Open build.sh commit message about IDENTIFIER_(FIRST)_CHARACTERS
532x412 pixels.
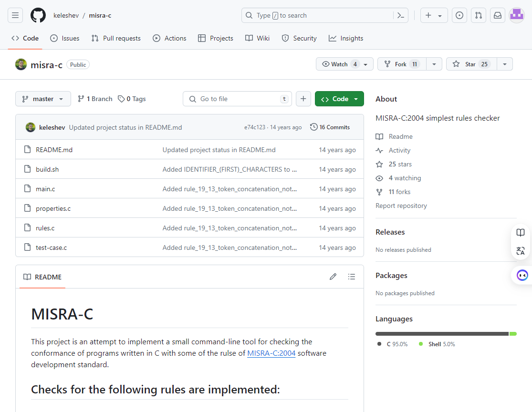229,170
